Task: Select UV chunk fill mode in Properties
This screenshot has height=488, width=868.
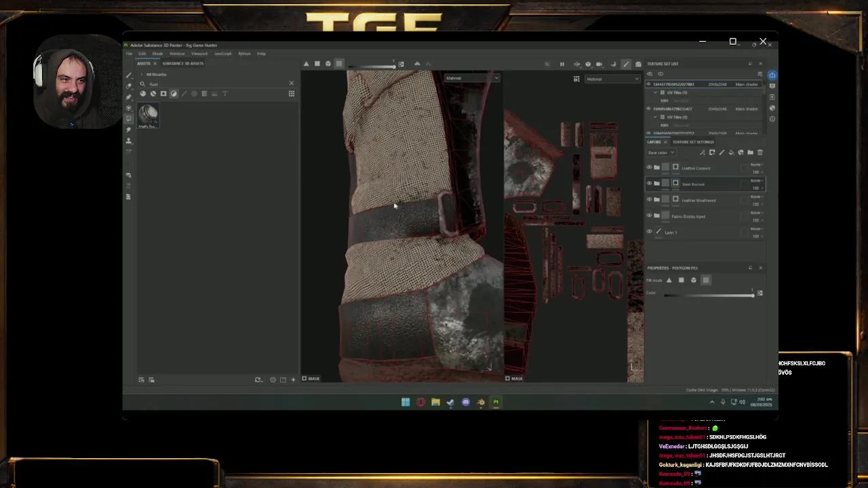Action: (x=705, y=280)
